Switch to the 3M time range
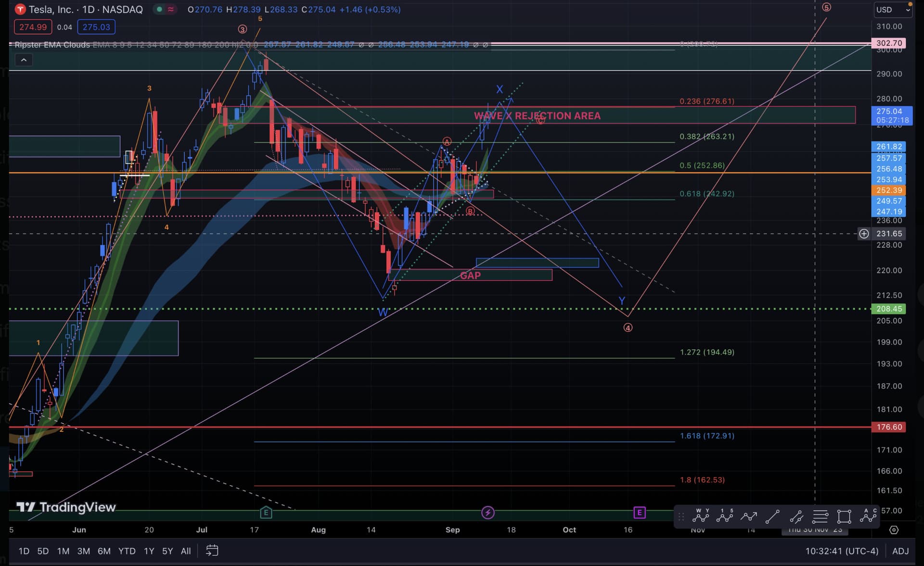924x566 pixels. 84,551
